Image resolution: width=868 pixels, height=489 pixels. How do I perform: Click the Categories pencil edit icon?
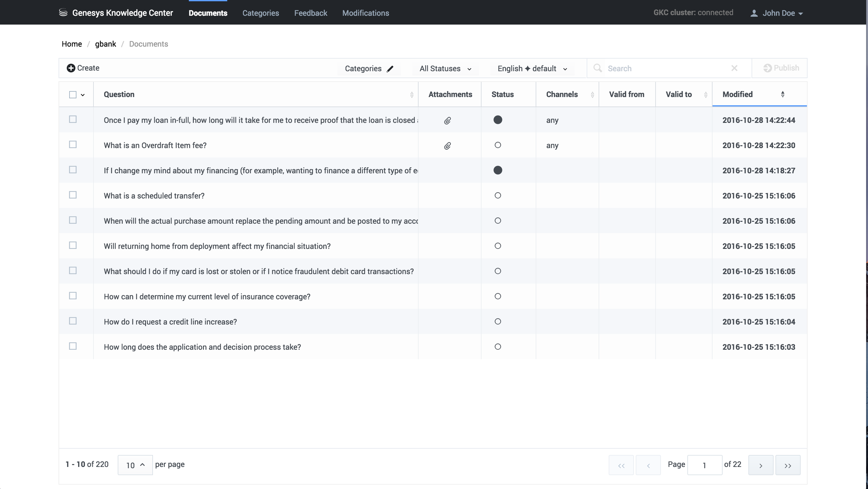(x=390, y=69)
